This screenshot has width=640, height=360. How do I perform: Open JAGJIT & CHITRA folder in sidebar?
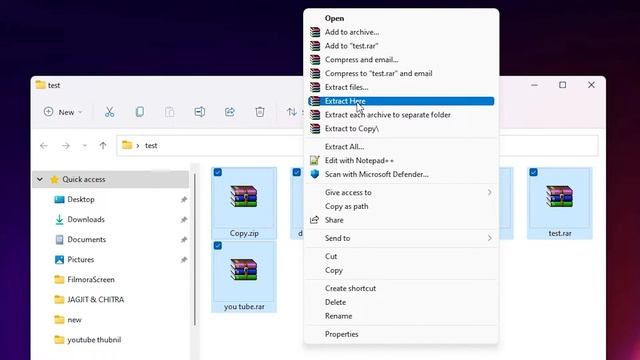pos(96,300)
